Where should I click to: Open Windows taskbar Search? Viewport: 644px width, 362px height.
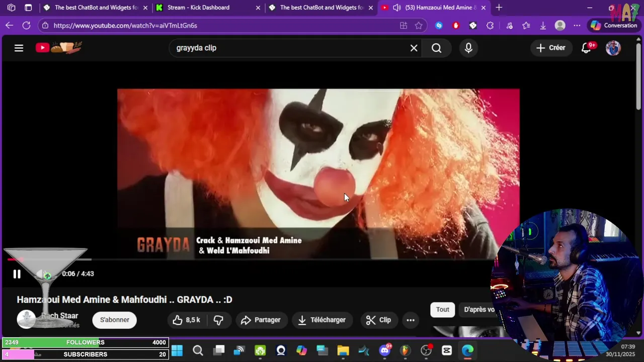[x=198, y=350]
